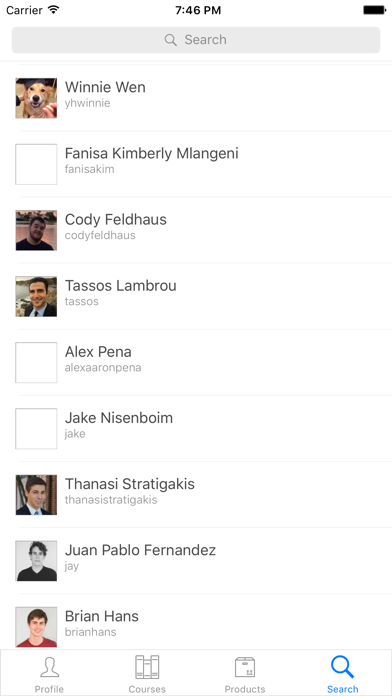Open the Profile tab
392x696 pixels.
pyautogui.click(x=49, y=673)
